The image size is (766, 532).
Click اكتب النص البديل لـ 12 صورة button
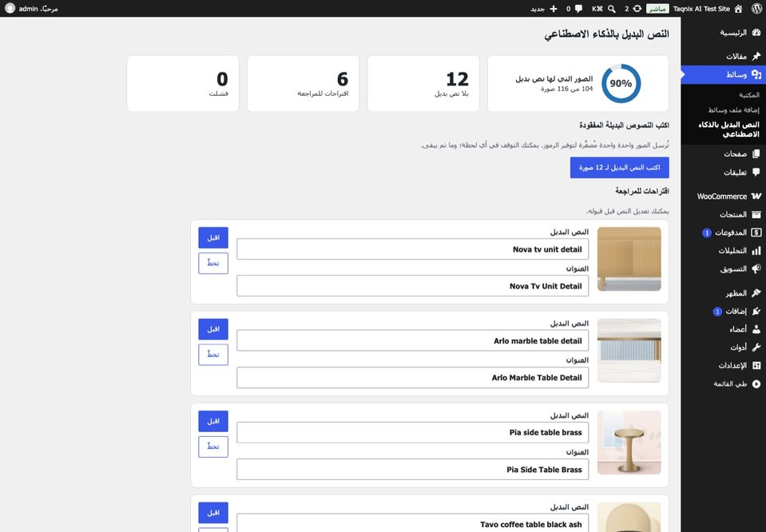point(620,168)
